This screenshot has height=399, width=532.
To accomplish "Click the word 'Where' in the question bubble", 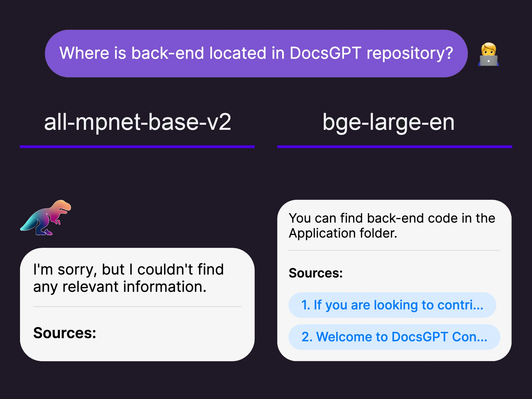I will tap(84, 53).
